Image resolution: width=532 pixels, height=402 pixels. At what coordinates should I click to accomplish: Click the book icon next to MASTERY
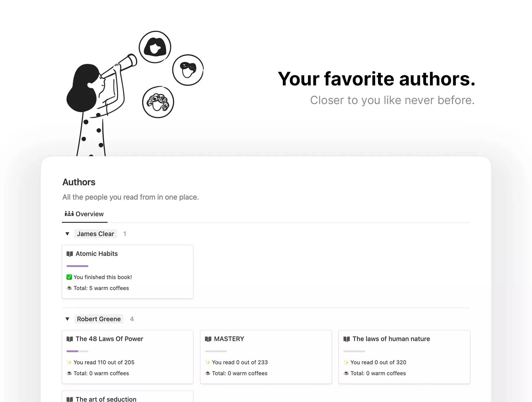point(208,339)
